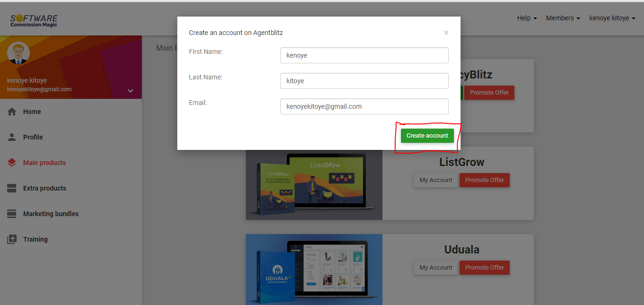Click Promote Offer in top card

tap(489, 93)
